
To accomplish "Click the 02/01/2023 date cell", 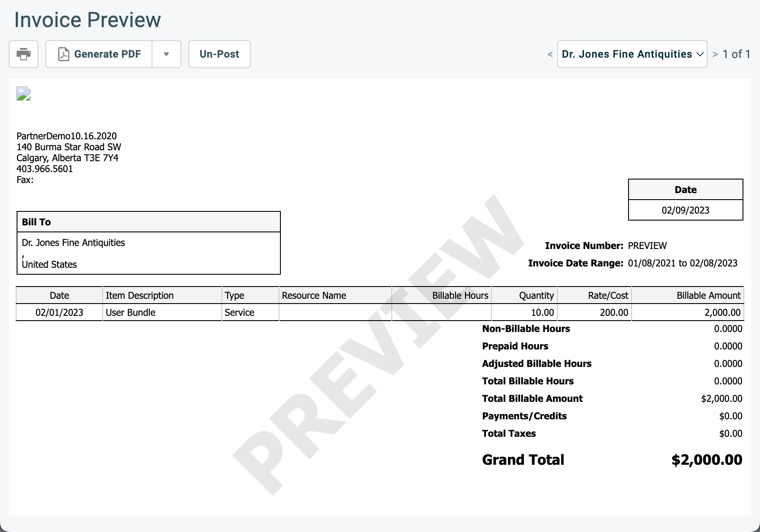I will pyautogui.click(x=59, y=312).
